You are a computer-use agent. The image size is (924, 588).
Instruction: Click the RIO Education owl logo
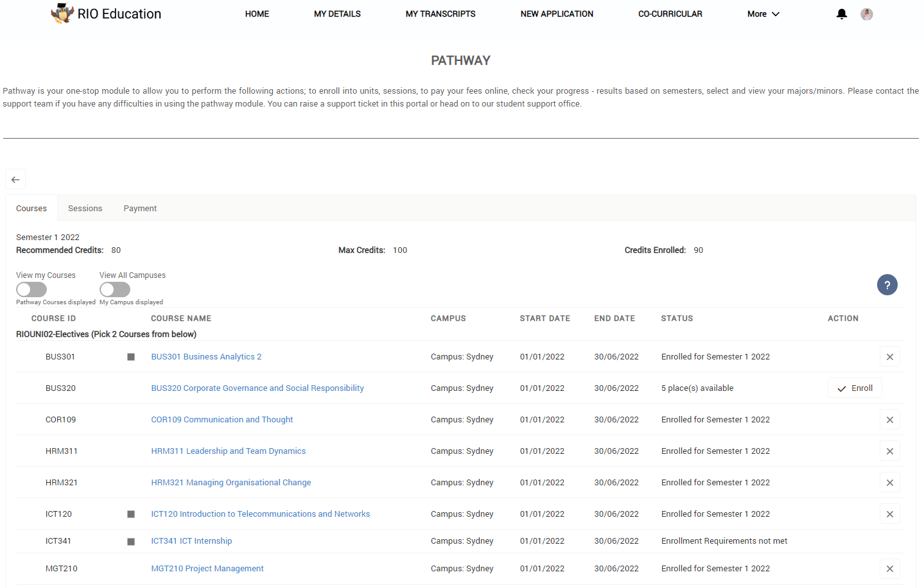(x=62, y=13)
